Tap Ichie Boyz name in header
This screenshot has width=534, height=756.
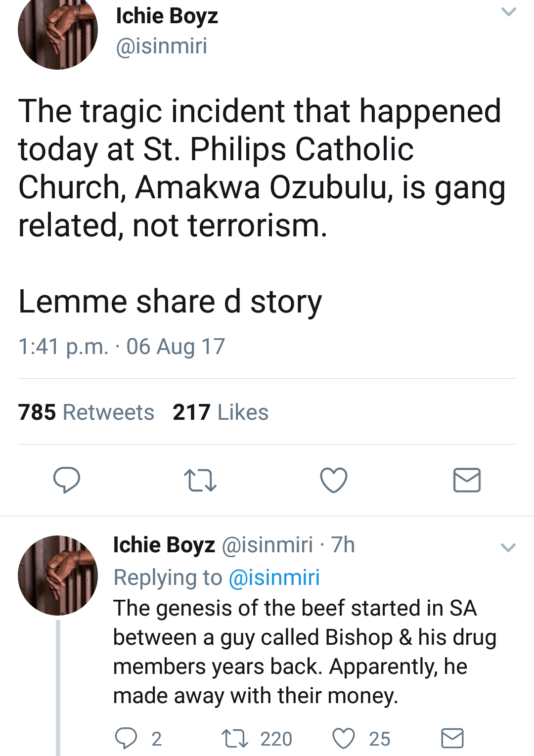click(167, 16)
